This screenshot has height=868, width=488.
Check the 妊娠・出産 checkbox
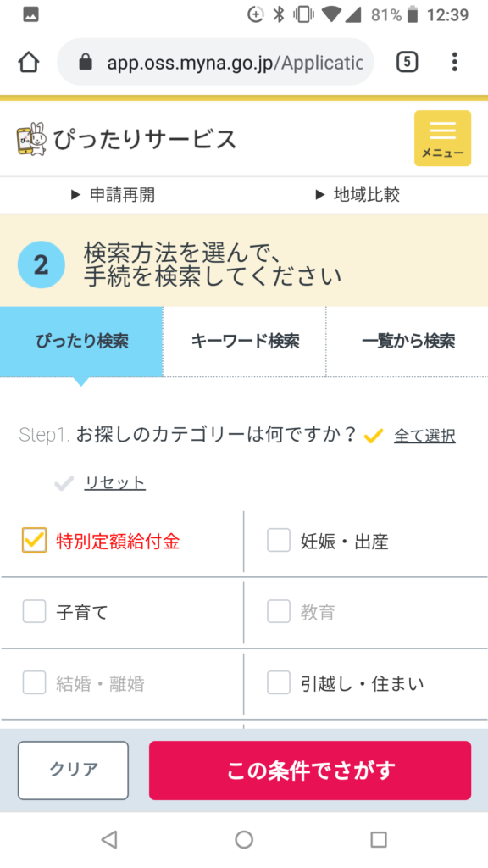click(279, 540)
